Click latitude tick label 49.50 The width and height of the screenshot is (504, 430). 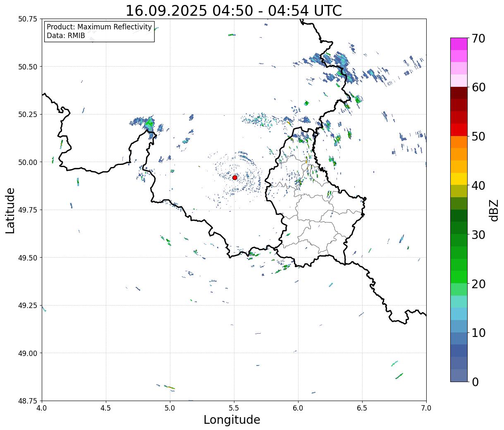27,258
